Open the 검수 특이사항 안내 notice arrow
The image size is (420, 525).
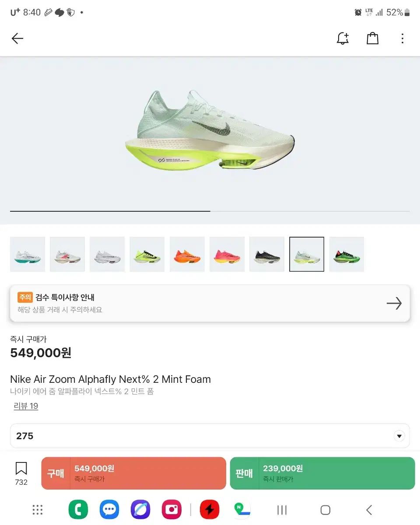point(394,303)
